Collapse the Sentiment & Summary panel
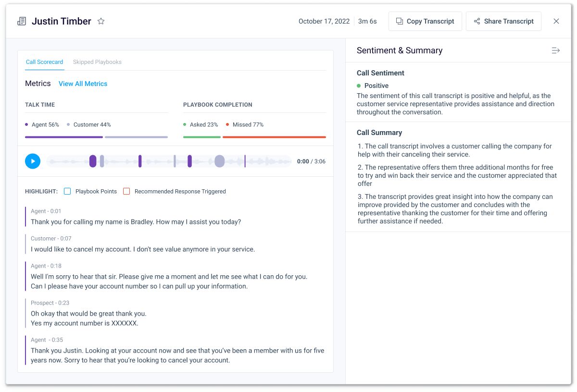577x392 pixels. pyautogui.click(x=556, y=50)
